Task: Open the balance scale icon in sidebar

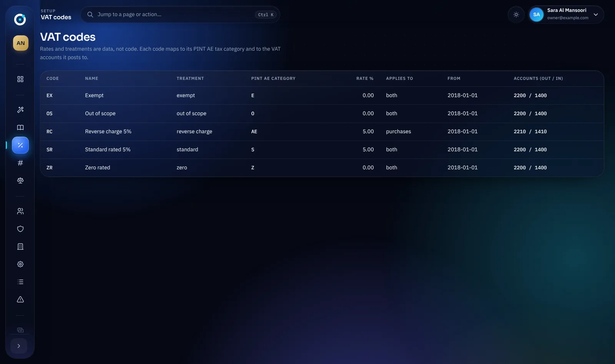Action: (20, 180)
